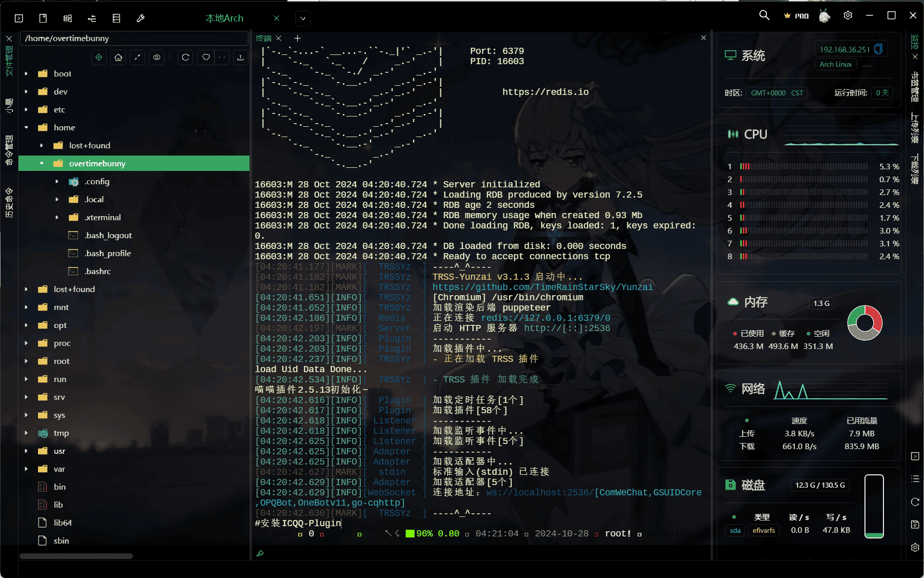Screen dimensions: 924x578
Task: Switch to the 本地Arch session tab
Action: coord(224,18)
